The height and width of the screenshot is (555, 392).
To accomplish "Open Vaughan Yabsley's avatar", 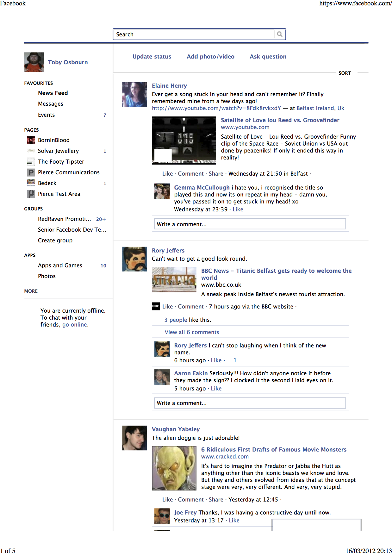I will [134, 438].
